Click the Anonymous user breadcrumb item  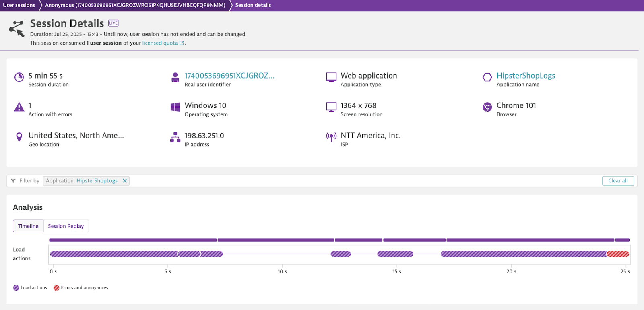click(135, 5)
